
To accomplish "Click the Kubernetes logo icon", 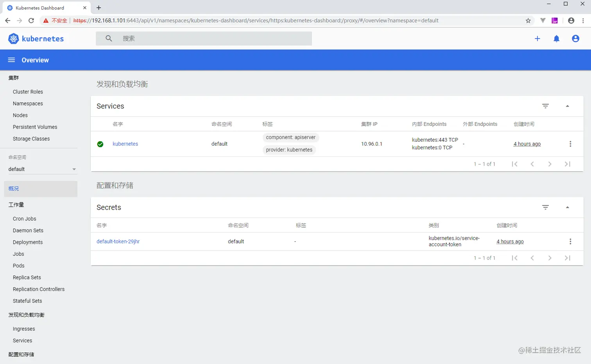I will coord(14,38).
